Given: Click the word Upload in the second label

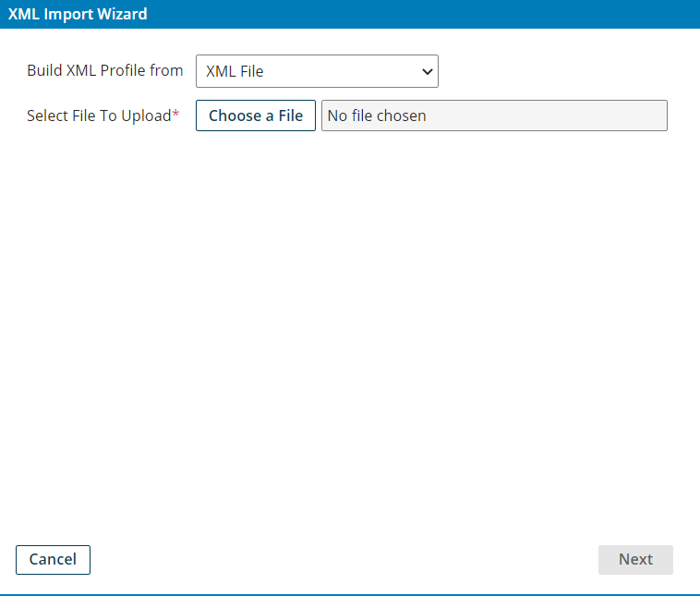Looking at the screenshot, I should [146, 116].
